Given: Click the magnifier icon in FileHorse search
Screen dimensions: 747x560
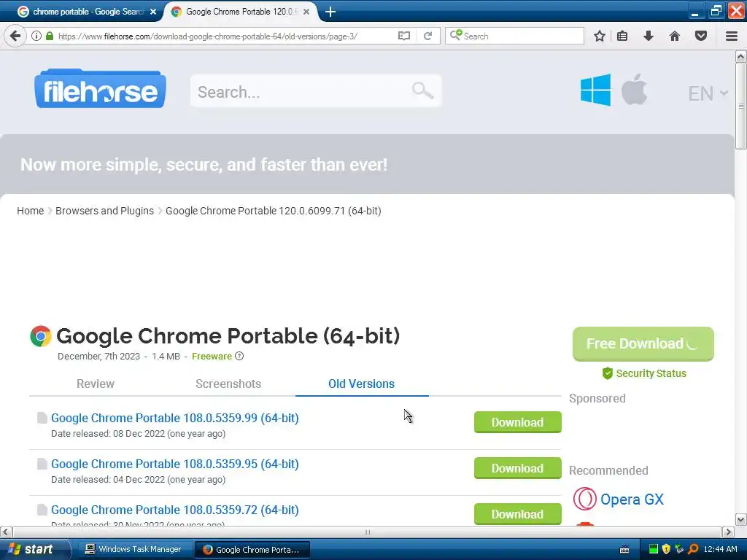Looking at the screenshot, I should 422,90.
